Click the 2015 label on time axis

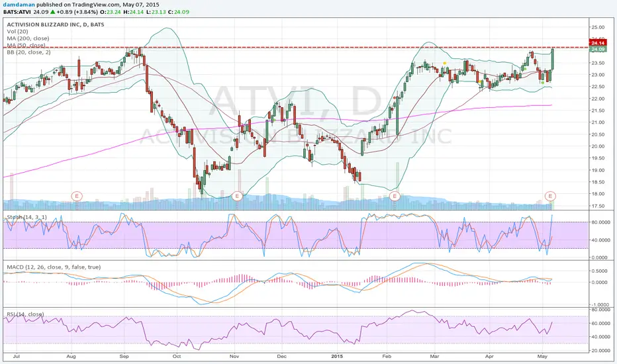337,357
